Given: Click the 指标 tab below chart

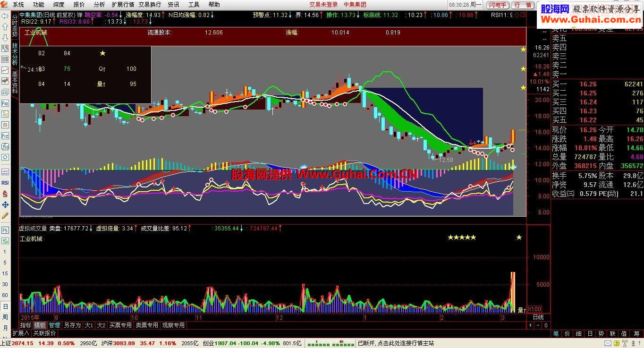Looking at the screenshot, I should click(x=26, y=325).
